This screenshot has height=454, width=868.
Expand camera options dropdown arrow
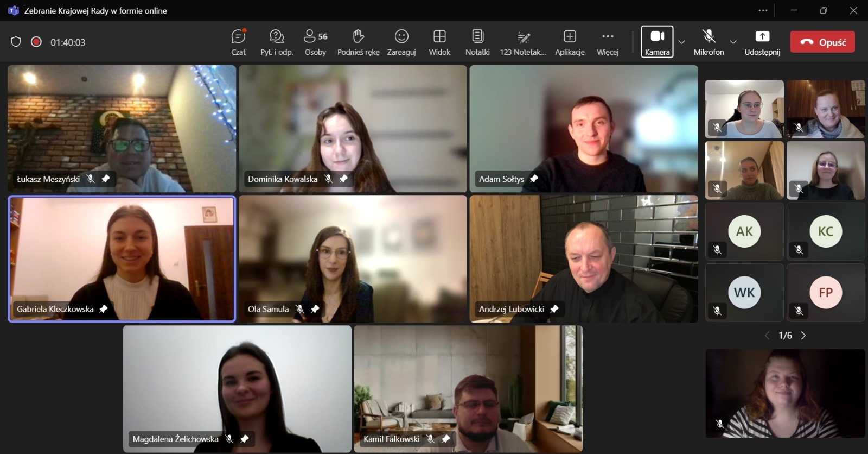(682, 42)
